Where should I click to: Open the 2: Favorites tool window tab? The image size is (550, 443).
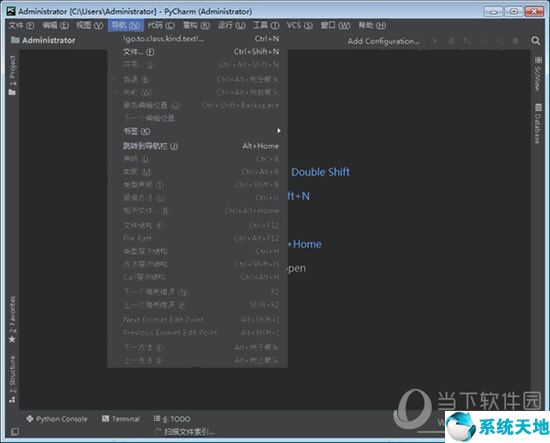[12, 315]
